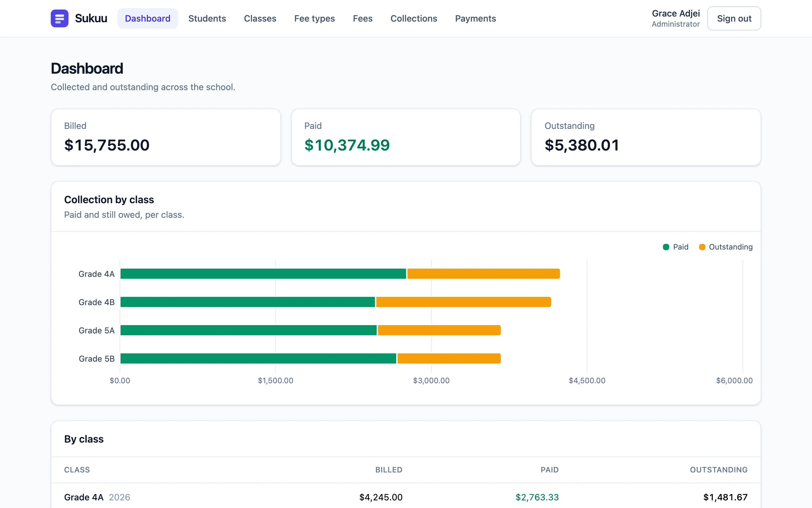The image size is (812, 508).
Task: Click Grade 5B orange outstanding bar
Action: [x=449, y=358]
